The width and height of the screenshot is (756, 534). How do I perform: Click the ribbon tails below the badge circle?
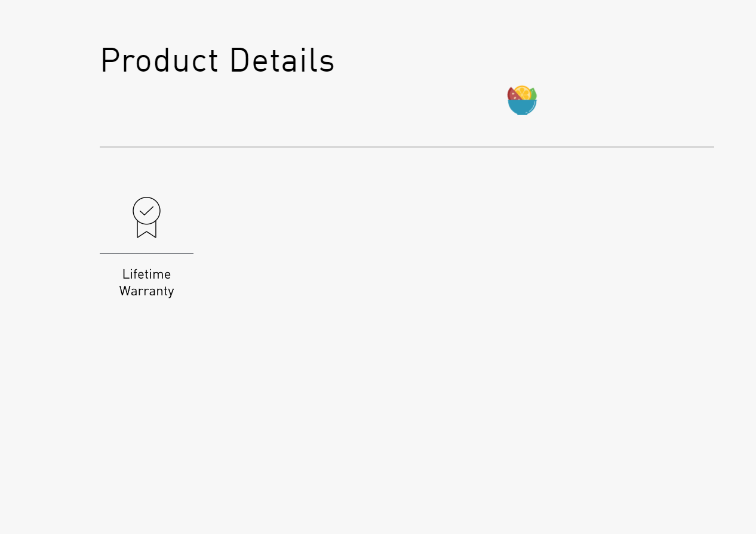[x=146, y=231]
